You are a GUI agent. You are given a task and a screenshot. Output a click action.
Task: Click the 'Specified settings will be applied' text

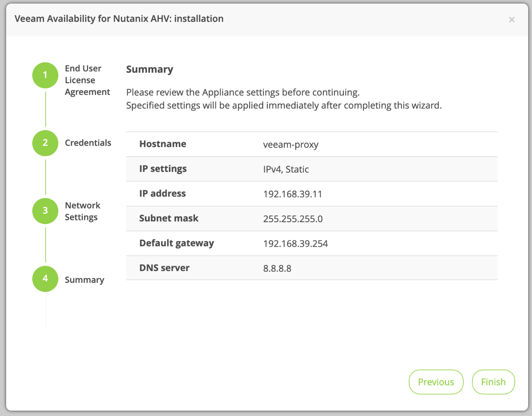284,106
